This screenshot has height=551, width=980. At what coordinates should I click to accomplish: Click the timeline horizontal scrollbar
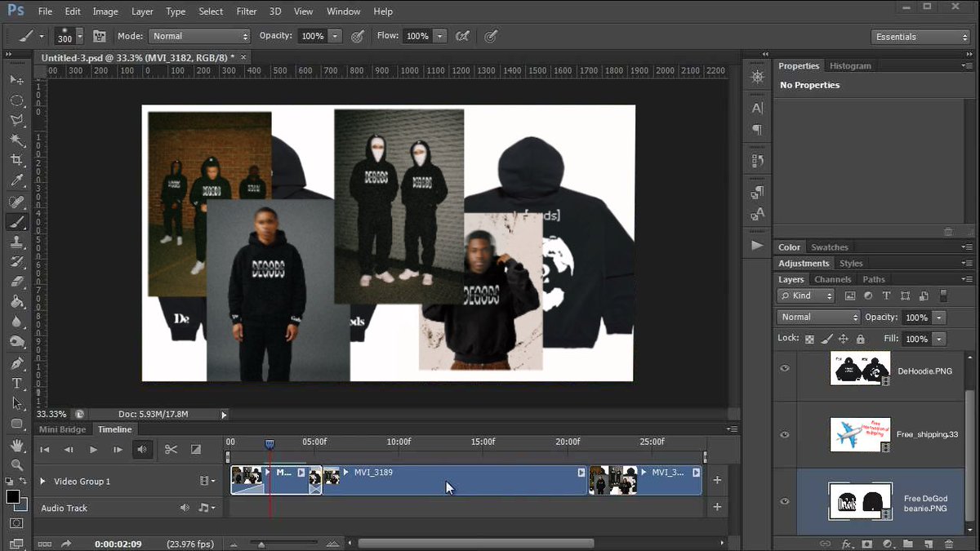click(476, 543)
